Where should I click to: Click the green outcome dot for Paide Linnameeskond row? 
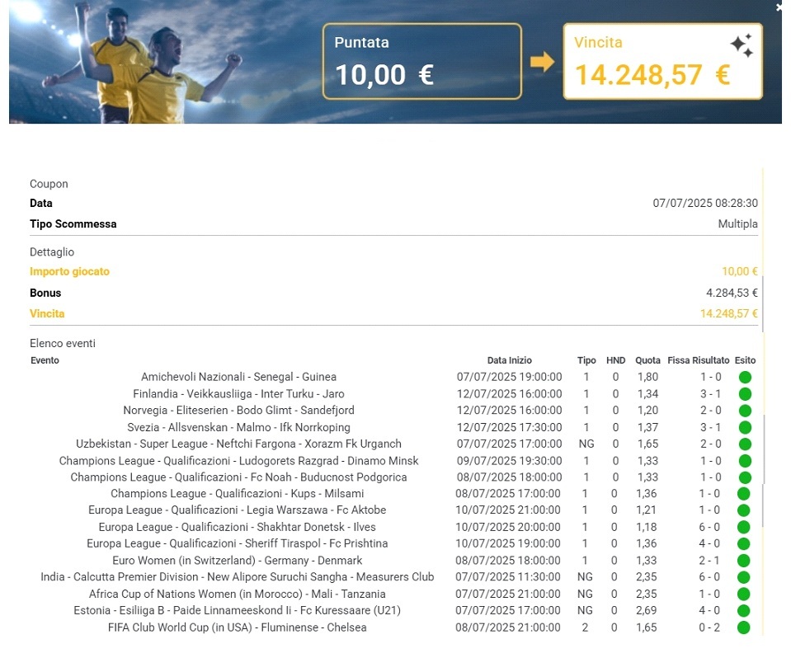(x=743, y=610)
